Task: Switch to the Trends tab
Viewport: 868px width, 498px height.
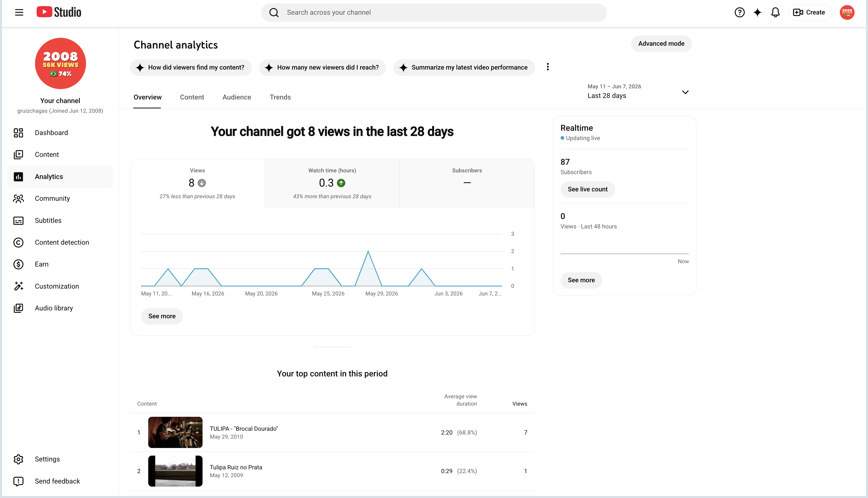Action: coord(280,97)
